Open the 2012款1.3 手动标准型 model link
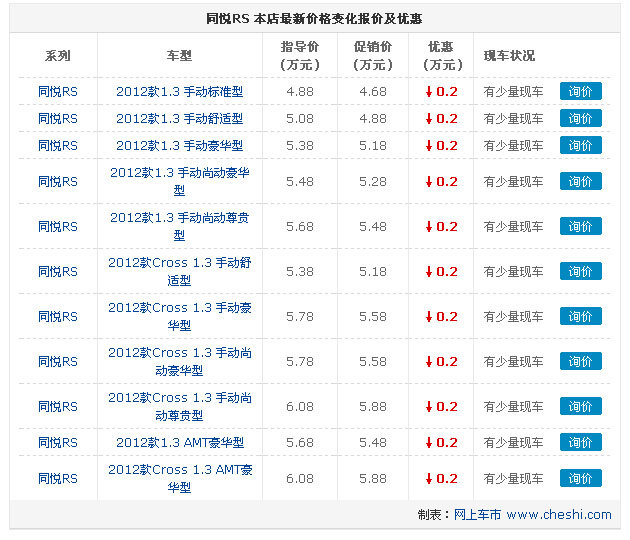 180,92
